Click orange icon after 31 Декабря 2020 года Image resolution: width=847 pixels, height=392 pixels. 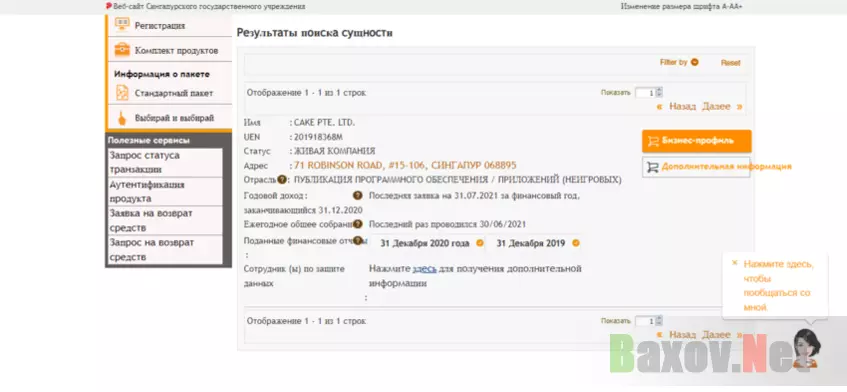(x=480, y=244)
